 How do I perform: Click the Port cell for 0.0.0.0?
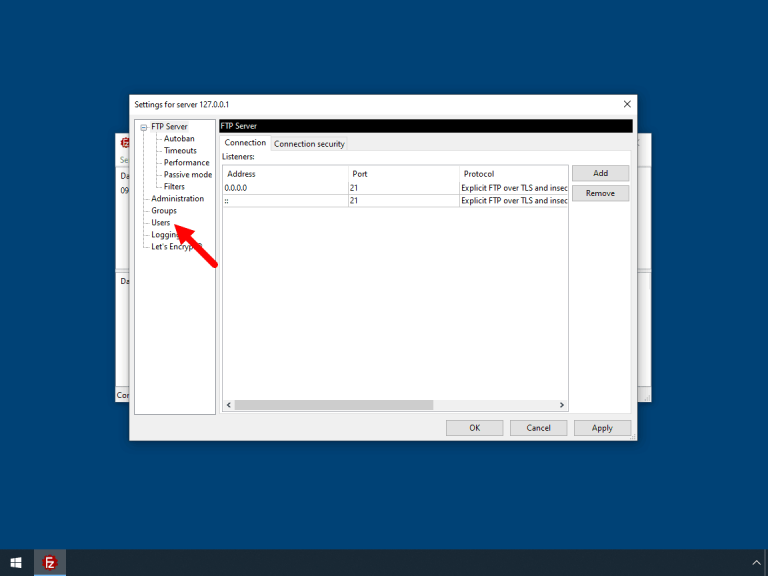click(x=402, y=187)
